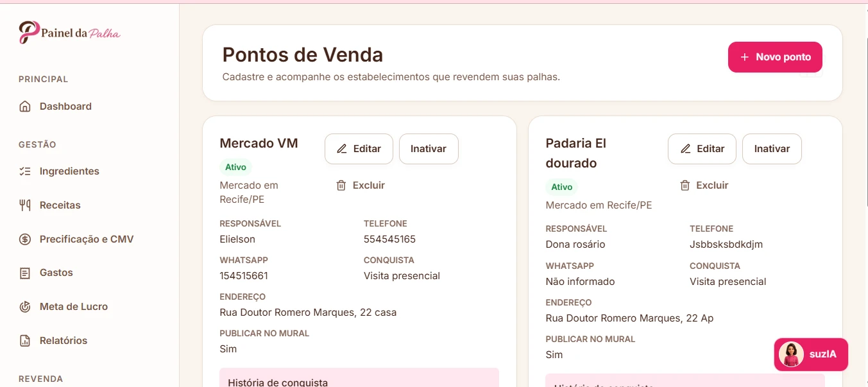This screenshot has height=387, width=868.
Task: Click the Precificação e CMV dollar icon
Action: click(25, 239)
